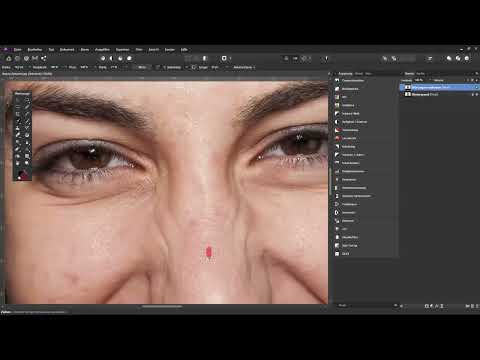Open the Ansicht menu

[x=154, y=50]
